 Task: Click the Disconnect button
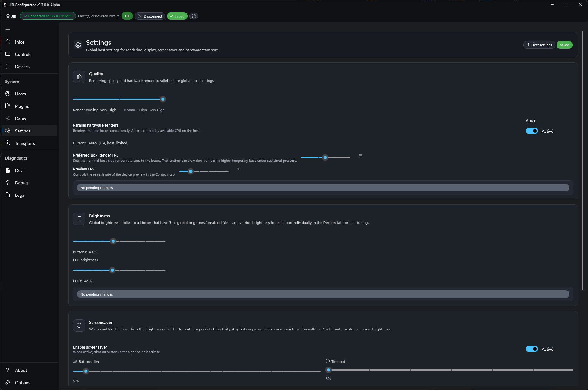point(150,16)
